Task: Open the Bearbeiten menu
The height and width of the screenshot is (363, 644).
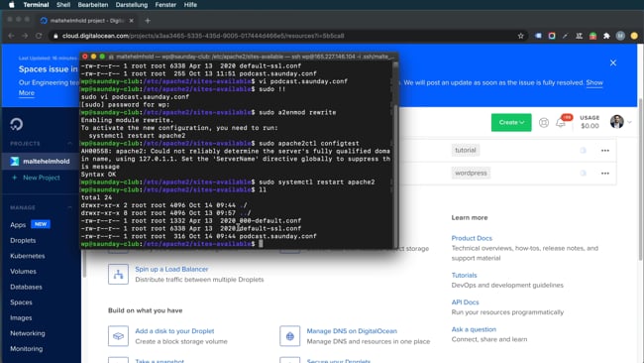Action: (x=93, y=5)
